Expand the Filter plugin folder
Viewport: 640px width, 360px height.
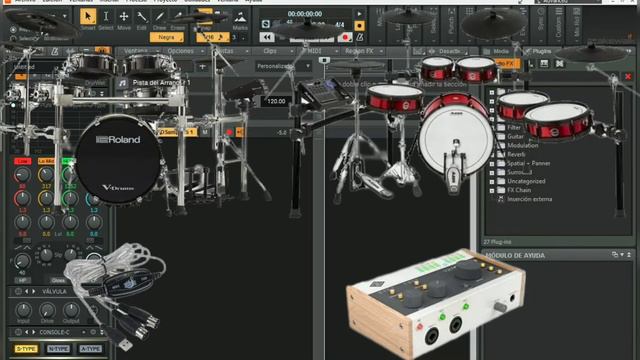[492, 128]
